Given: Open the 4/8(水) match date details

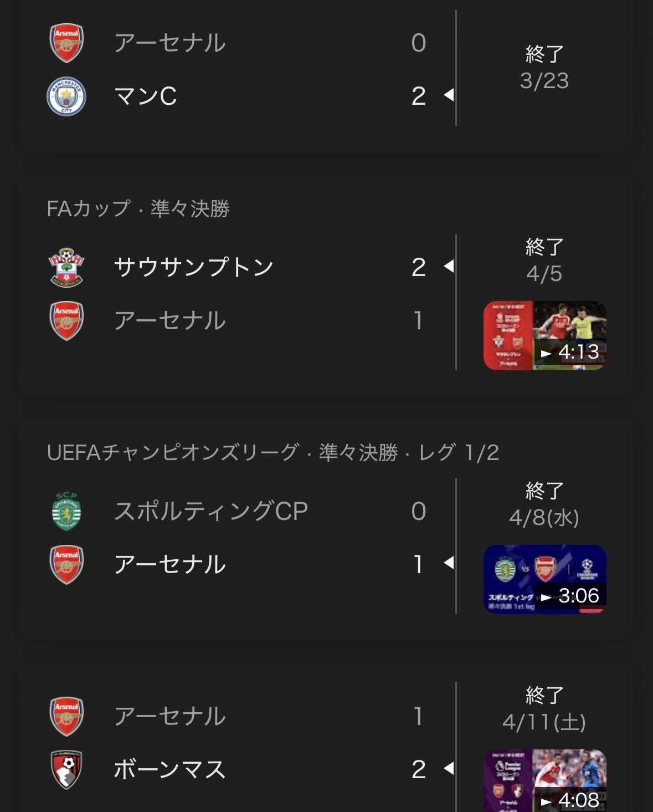Looking at the screenshot, I should click(x=544, y=504).
